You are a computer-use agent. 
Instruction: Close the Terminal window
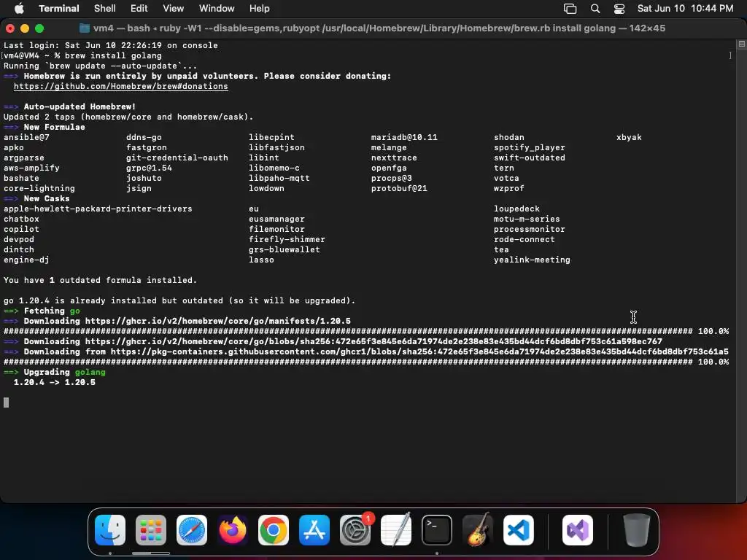coord(10,28)
